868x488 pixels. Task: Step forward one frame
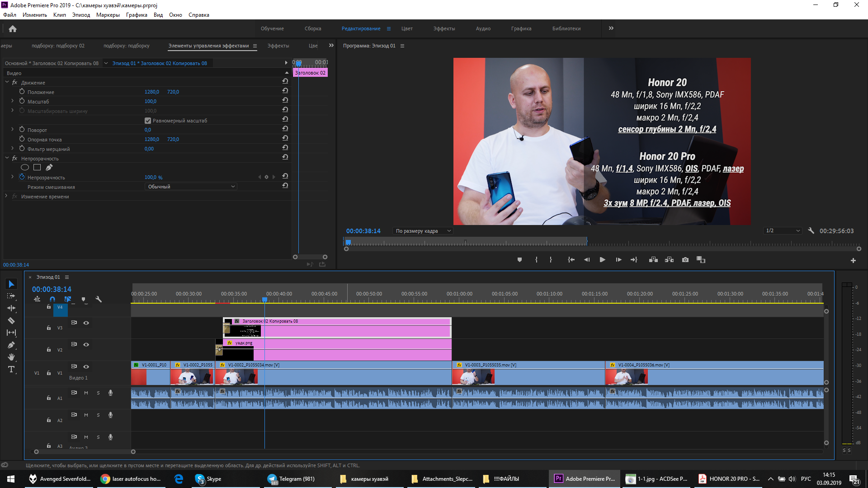(x=618, y=260)
